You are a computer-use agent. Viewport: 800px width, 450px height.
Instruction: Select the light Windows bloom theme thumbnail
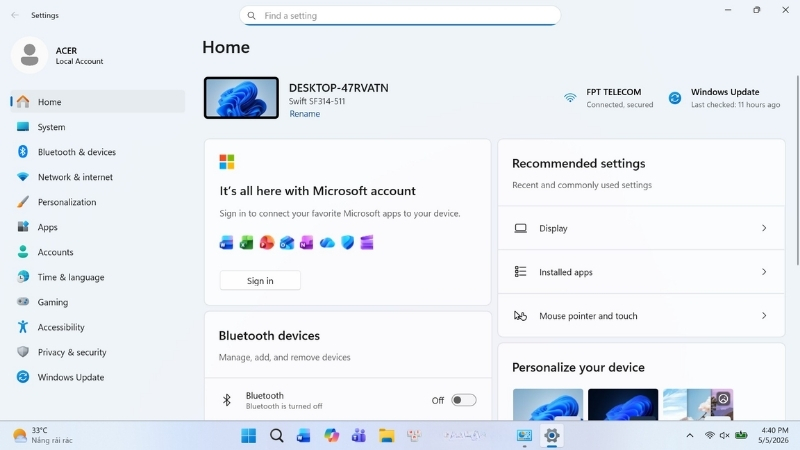[x=547, y=405]
